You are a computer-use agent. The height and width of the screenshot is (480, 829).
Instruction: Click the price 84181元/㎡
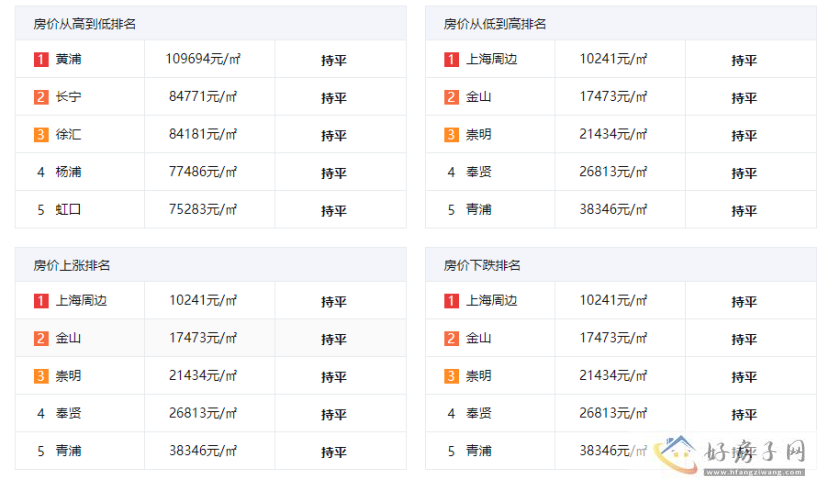[203, 134]
